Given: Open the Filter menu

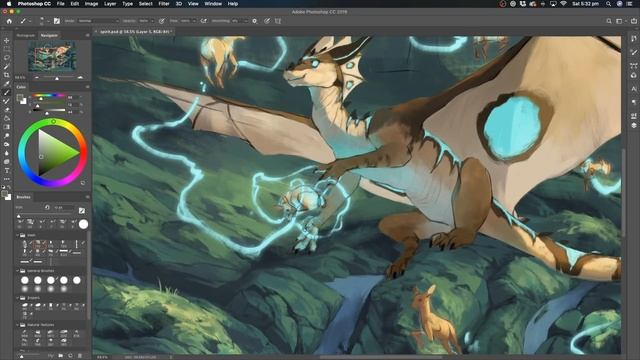Looking at the screenshot, I should point(164,4).
